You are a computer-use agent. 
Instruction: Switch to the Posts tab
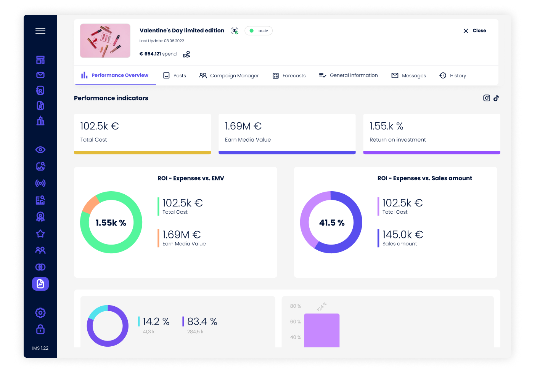click(174, 75)
